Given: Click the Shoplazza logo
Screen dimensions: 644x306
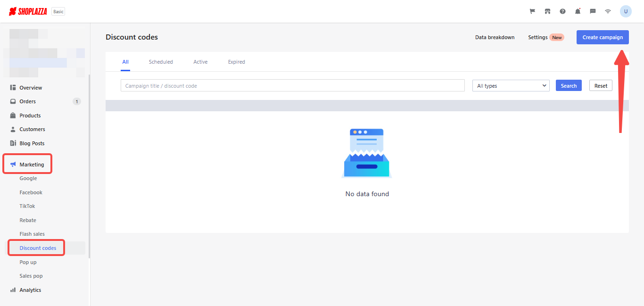Looking at the screenshot, I should 28,11.
